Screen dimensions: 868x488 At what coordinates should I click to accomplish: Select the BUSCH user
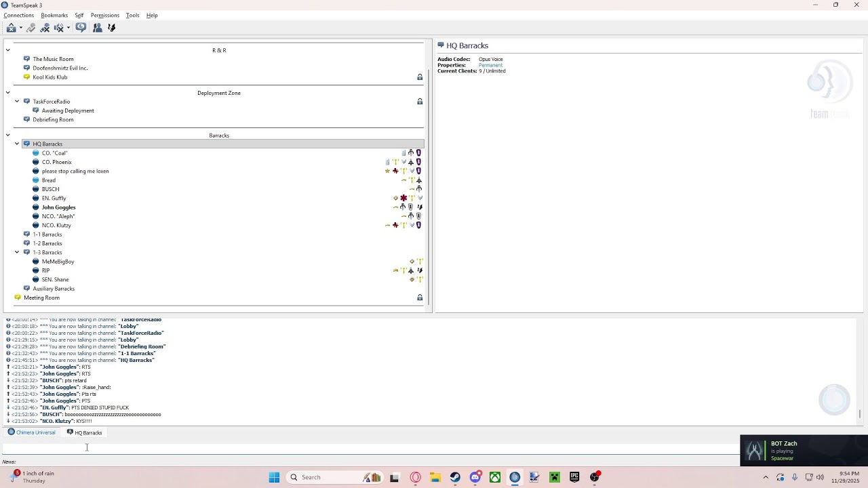(50, 189)
